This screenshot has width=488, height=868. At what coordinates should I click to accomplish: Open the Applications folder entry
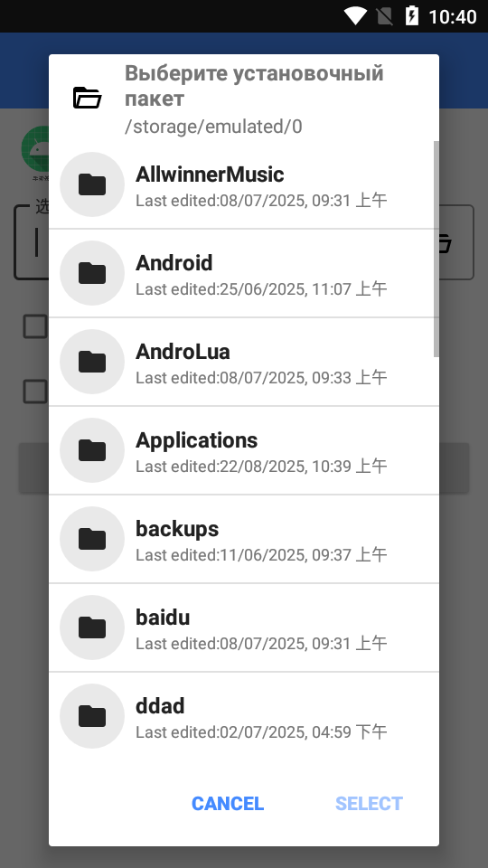point(243,450)
